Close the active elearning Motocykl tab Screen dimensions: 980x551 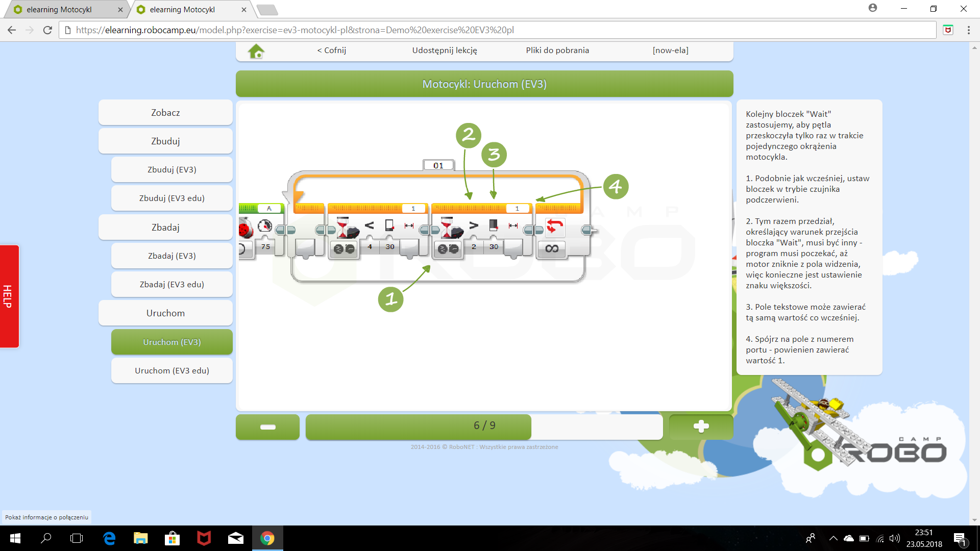(x=244, y=10)
